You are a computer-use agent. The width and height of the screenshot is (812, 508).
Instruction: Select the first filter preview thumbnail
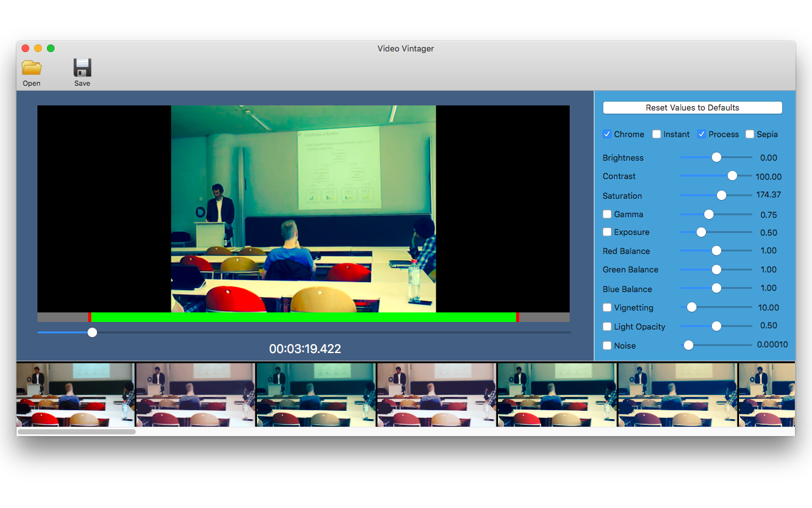[x=75, y=394]
